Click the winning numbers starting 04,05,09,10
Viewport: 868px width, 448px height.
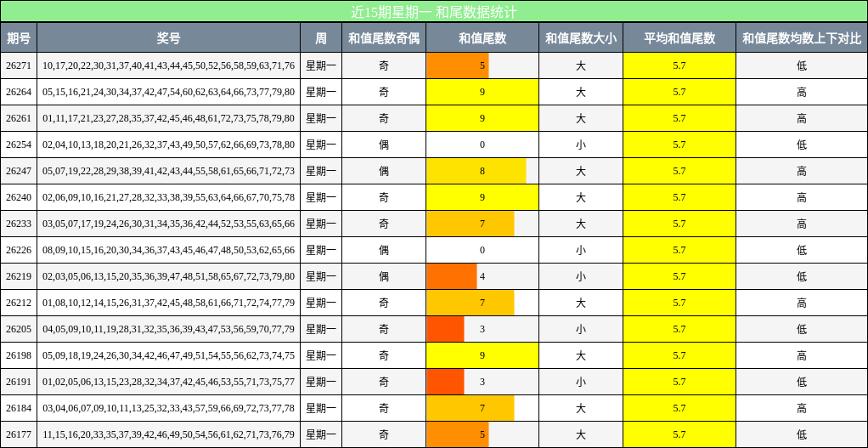[168, 329]
